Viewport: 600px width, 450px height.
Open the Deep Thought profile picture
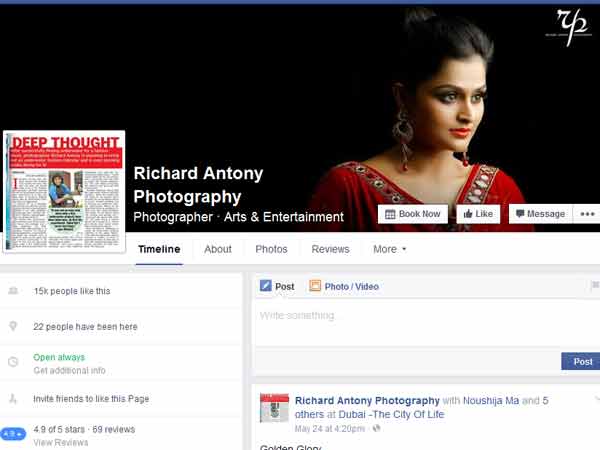point(64,191)
